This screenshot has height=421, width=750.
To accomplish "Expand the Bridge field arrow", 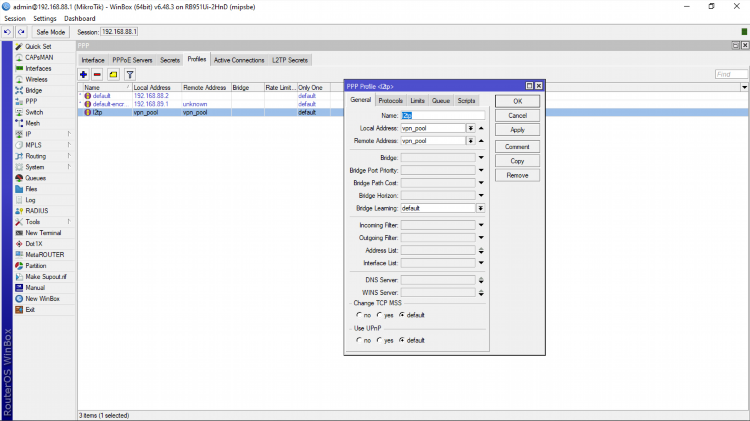I will coord(481,157).
